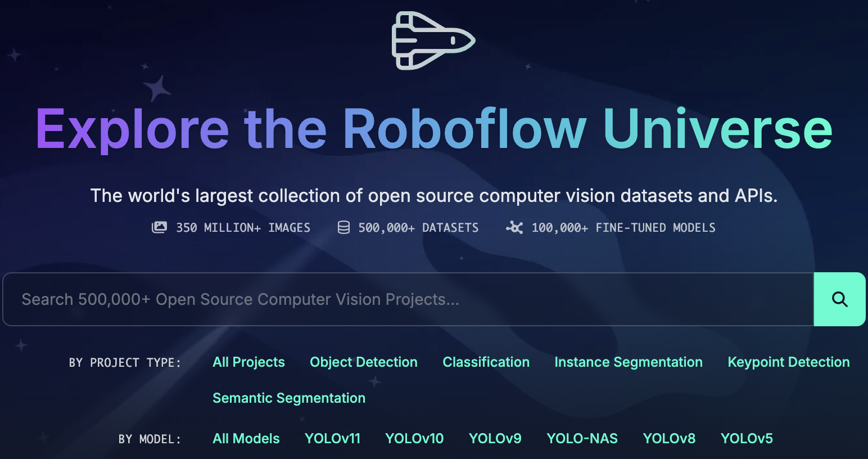Open Instance Segmentation projects
Viewport: 868px width, 459px height.
(x=629, y=362)
